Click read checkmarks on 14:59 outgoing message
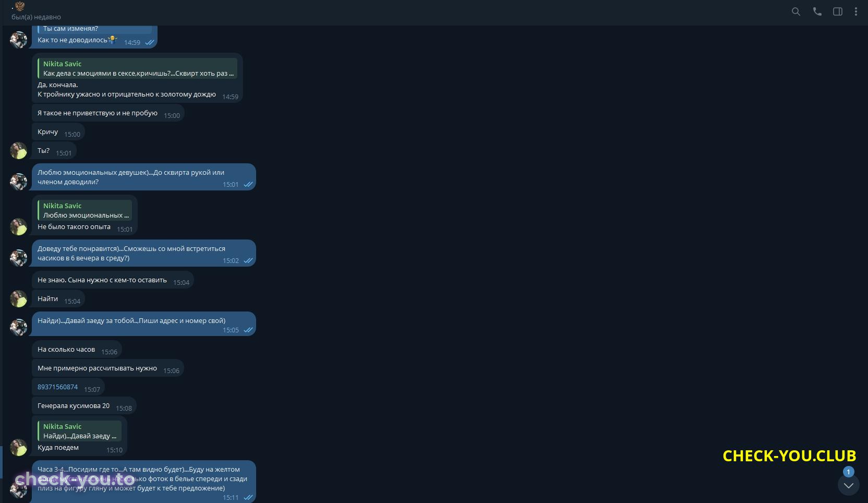This screenshot has width=868, height=503. pyautogui.click(x=150, y=43)
